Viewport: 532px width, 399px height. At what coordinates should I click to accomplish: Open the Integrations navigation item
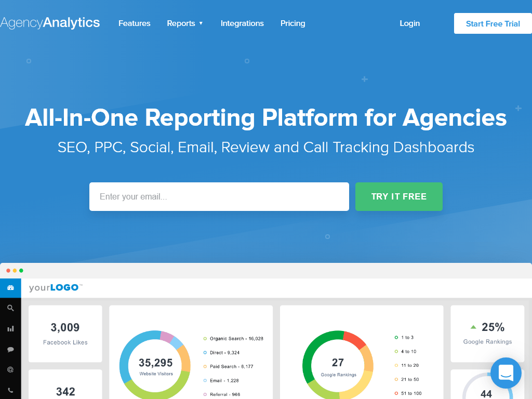point(242,23)
